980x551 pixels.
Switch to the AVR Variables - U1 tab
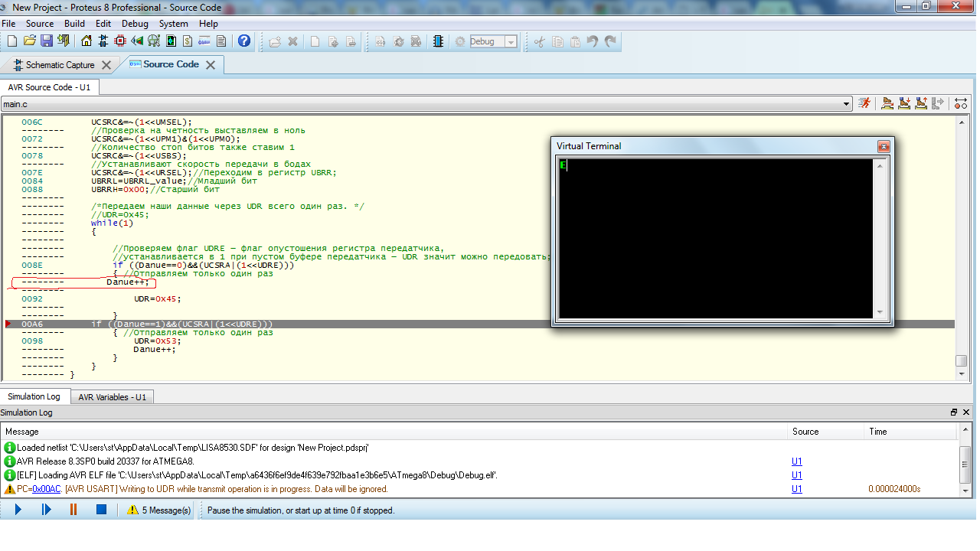click(x=113, y=397)
